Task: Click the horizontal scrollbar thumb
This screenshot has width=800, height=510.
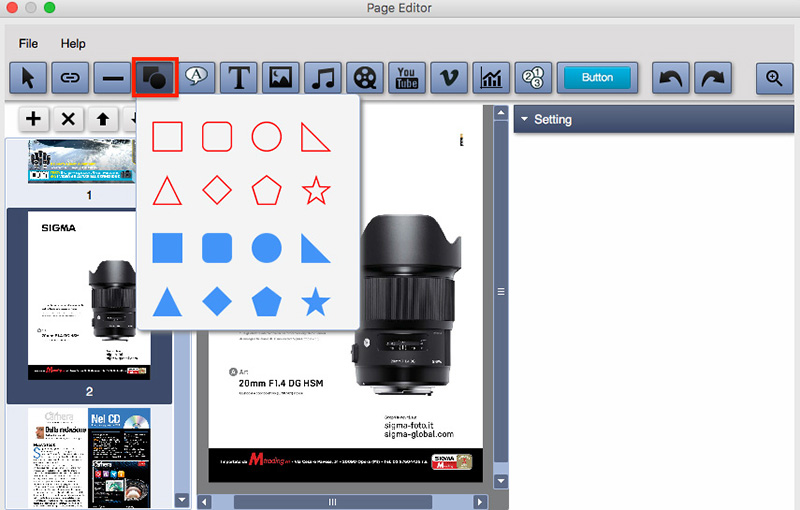Action: (333, 502)
